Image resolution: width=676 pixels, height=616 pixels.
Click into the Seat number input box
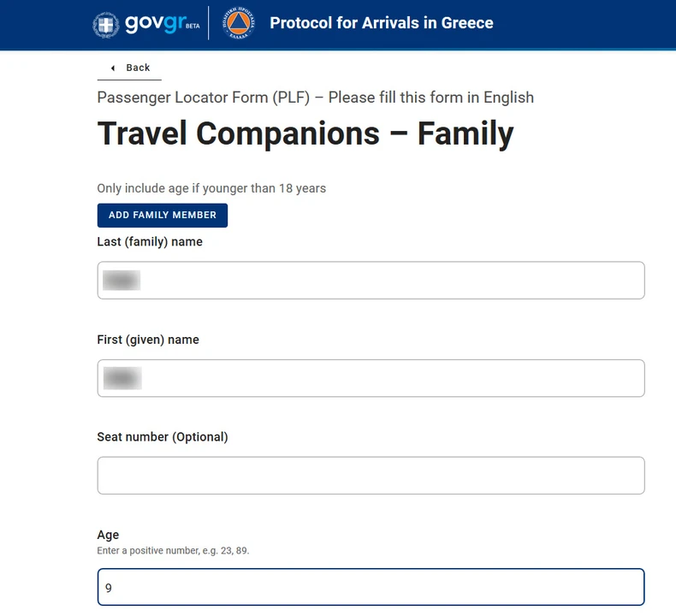[371, 476]
